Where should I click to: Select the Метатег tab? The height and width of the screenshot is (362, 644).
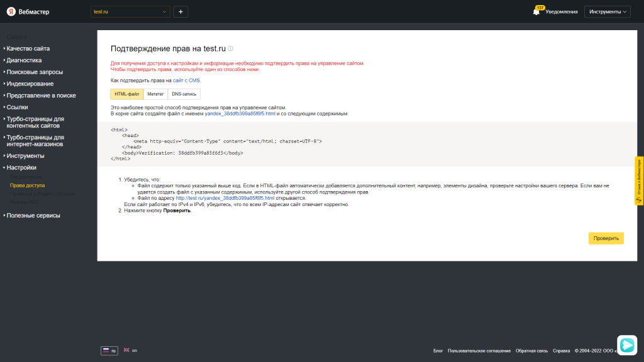[x=155, y=94]
